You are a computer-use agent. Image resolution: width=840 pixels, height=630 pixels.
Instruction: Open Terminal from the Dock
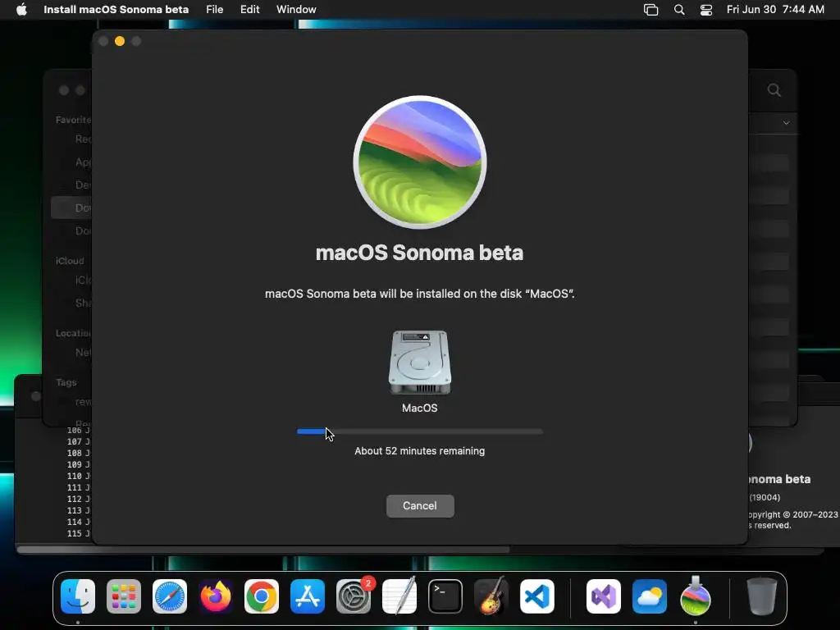(445, 596)
